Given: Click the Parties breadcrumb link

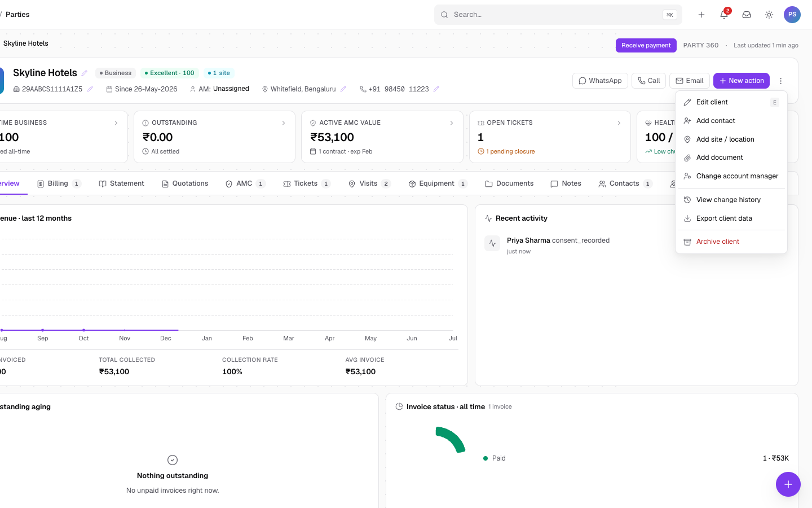Looking at the screenshot, I should pos(17,15).
